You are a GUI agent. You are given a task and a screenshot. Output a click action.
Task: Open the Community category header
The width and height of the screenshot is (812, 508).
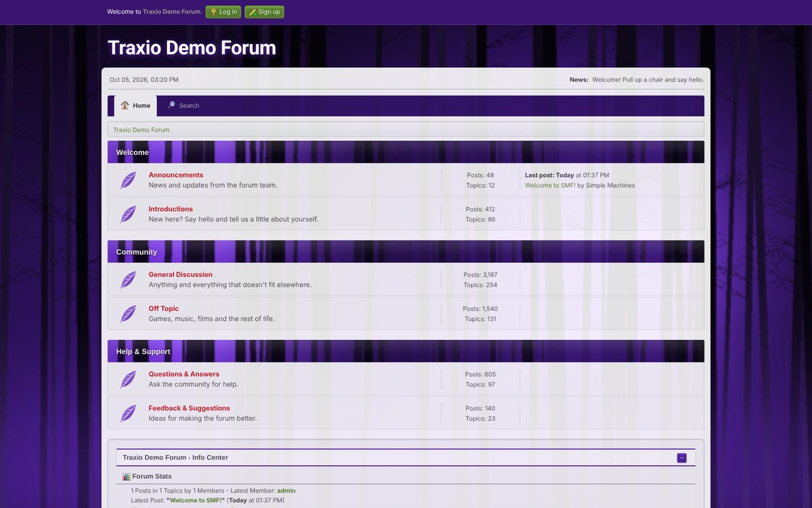click(137, 252)
